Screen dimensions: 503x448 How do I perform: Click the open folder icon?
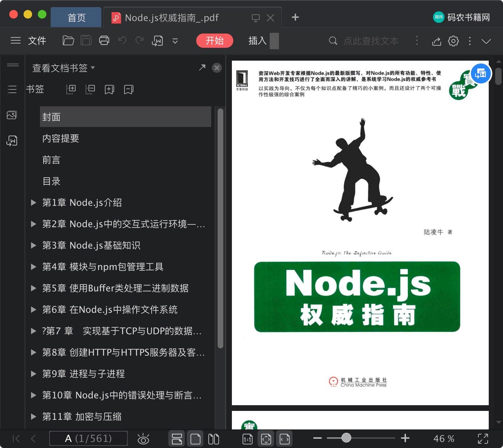(68, 41)
